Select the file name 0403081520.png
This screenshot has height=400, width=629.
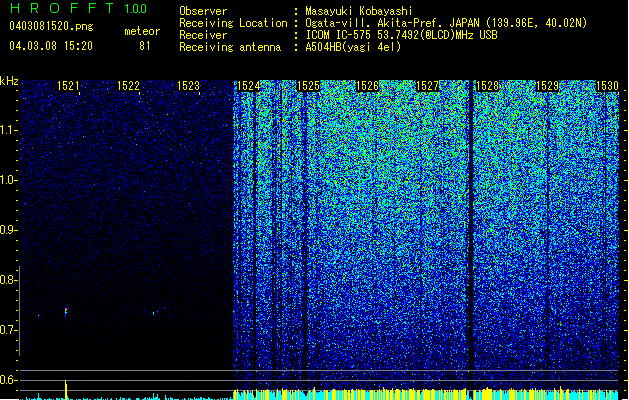51,26
